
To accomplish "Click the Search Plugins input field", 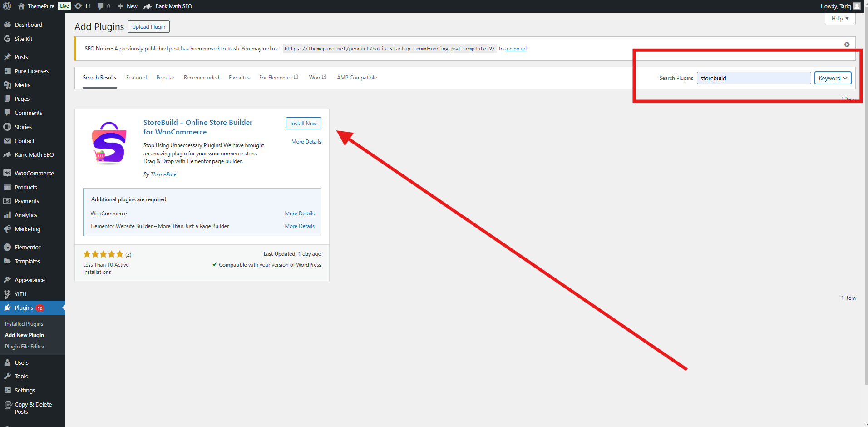I will tap(754, 78).
